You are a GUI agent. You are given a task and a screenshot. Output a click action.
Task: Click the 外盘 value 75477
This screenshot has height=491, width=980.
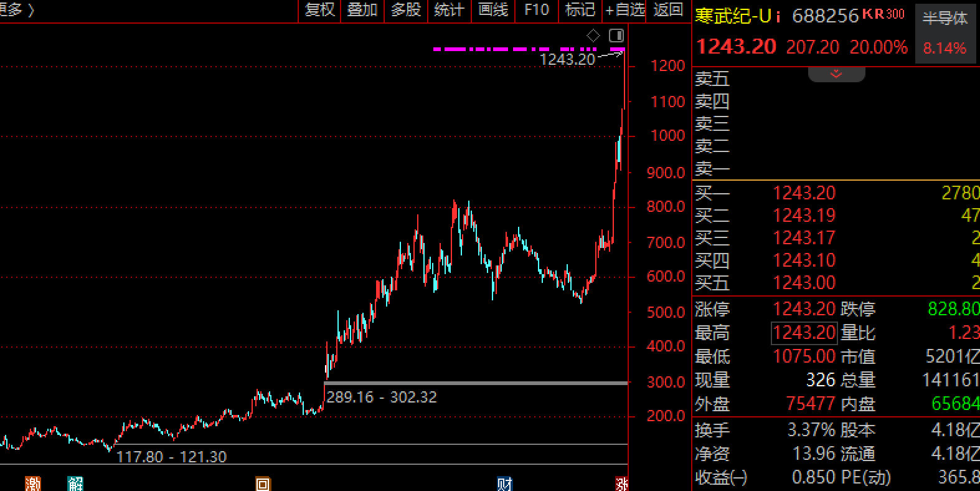(810, 404)
